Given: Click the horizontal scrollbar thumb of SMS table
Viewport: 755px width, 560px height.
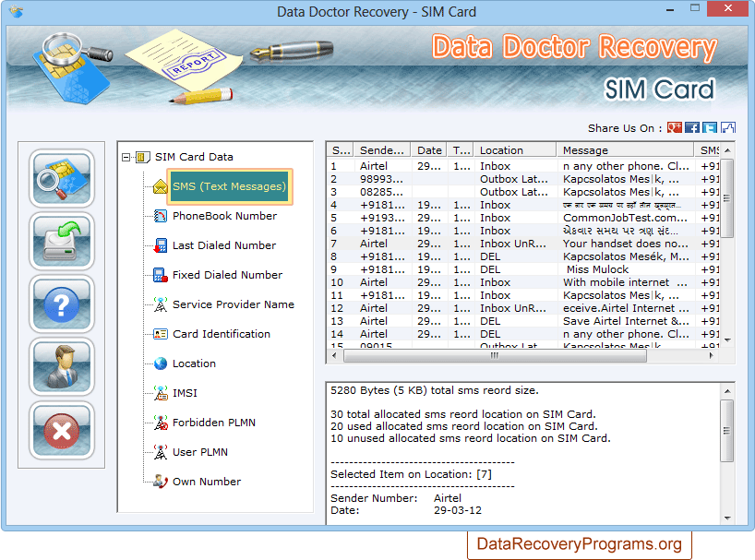Looking at the screenshot, I should 495,356.
